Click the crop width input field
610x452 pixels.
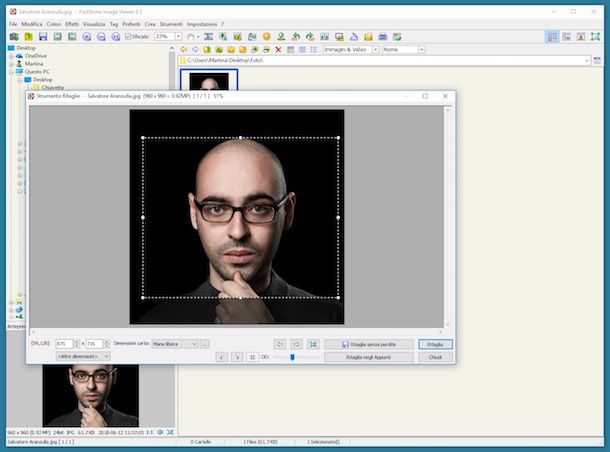click(x=64, y=344)
